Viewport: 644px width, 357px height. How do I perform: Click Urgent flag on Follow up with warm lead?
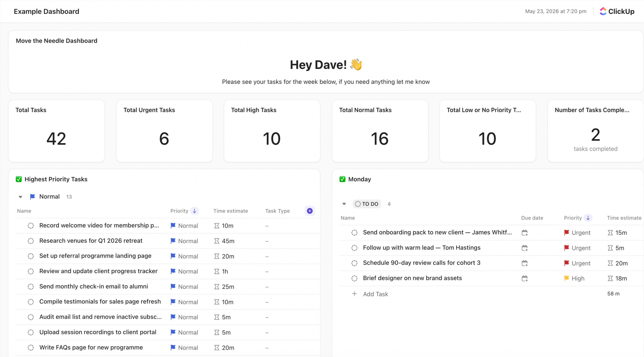coord(567,248)
